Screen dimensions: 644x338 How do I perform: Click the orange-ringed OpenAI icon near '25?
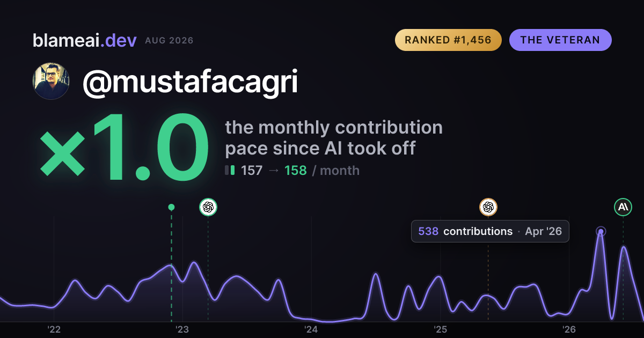(x=488, y=207)
